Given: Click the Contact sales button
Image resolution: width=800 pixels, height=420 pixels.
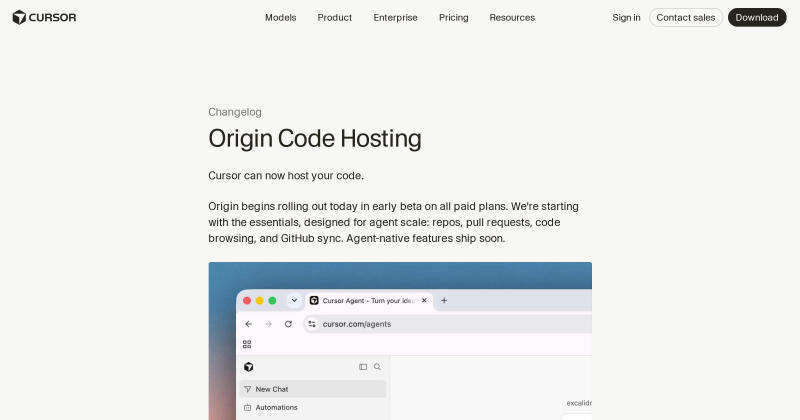Looking at the screenshot, I should pyautogui.click(x=686, y=17).
